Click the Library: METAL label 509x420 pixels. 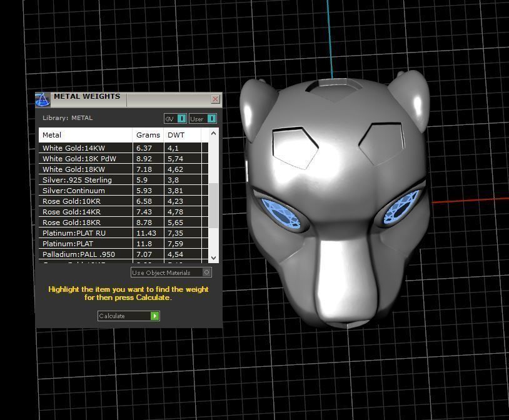coord(68,118)
